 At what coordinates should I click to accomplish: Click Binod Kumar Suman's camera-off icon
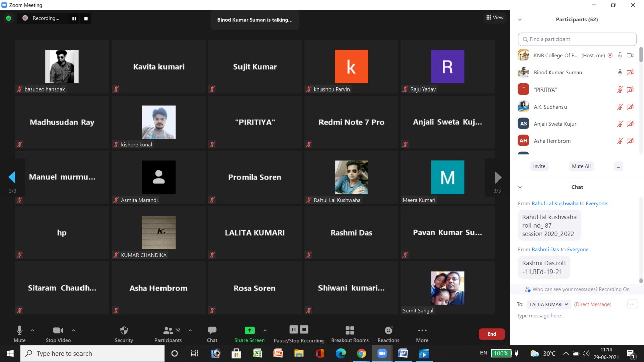[630, 72]
